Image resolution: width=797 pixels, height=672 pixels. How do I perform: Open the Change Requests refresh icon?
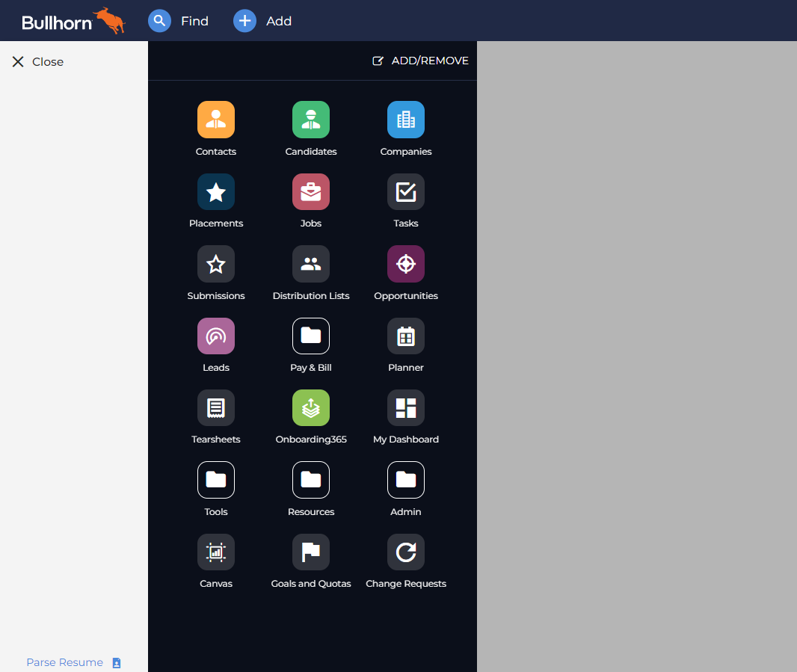pos(406,552)
